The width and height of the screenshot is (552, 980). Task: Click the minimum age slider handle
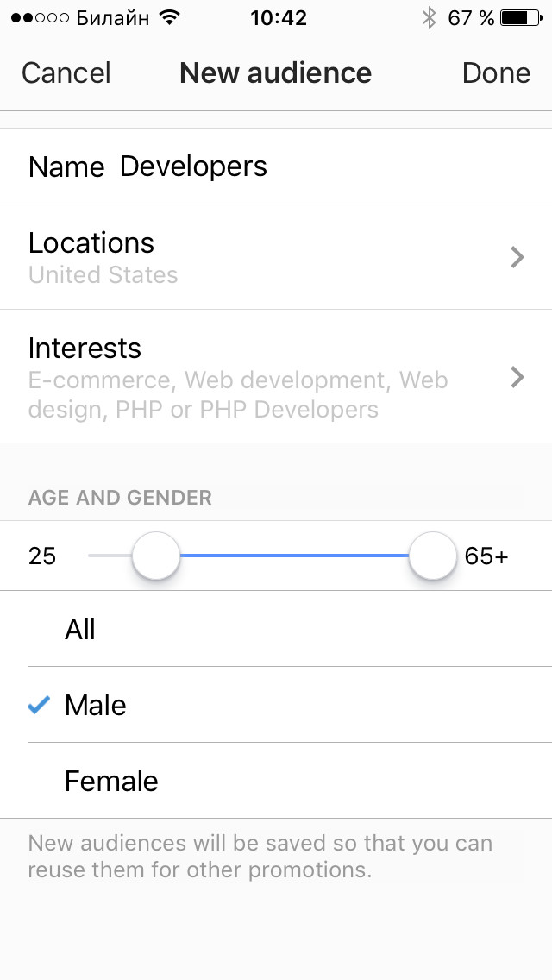[156, 556]
